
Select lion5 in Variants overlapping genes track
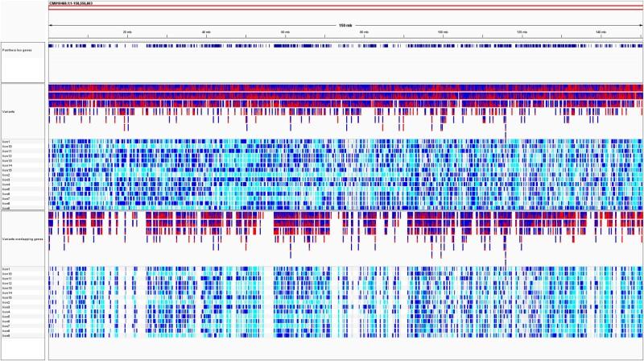tap(6, 317)
